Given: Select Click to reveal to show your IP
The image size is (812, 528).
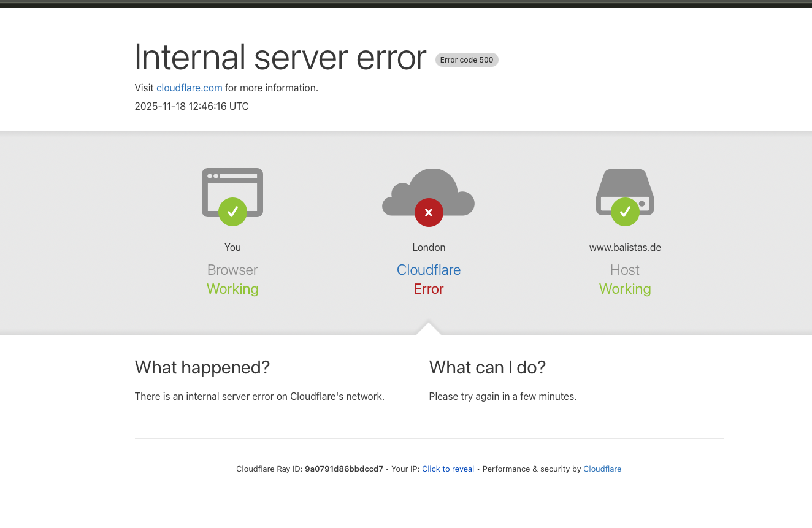Looking at the screenshot, I should pos(448,469).
